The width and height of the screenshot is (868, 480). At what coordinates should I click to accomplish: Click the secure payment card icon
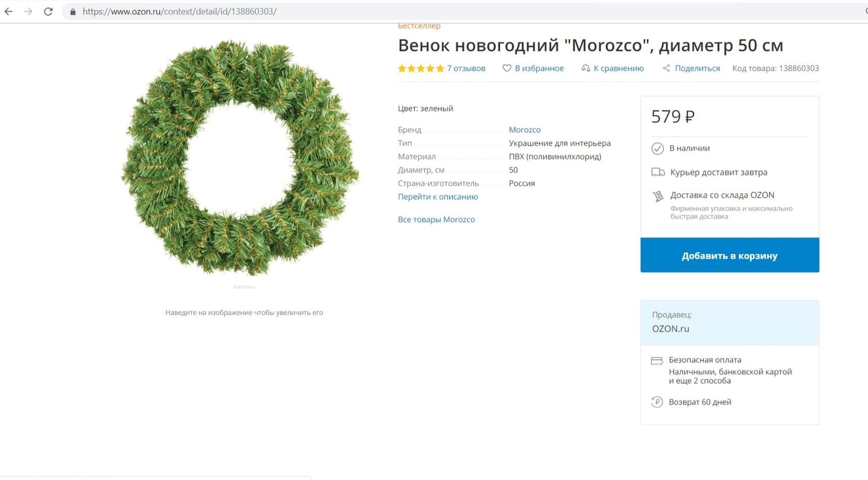tap(657, 361)
